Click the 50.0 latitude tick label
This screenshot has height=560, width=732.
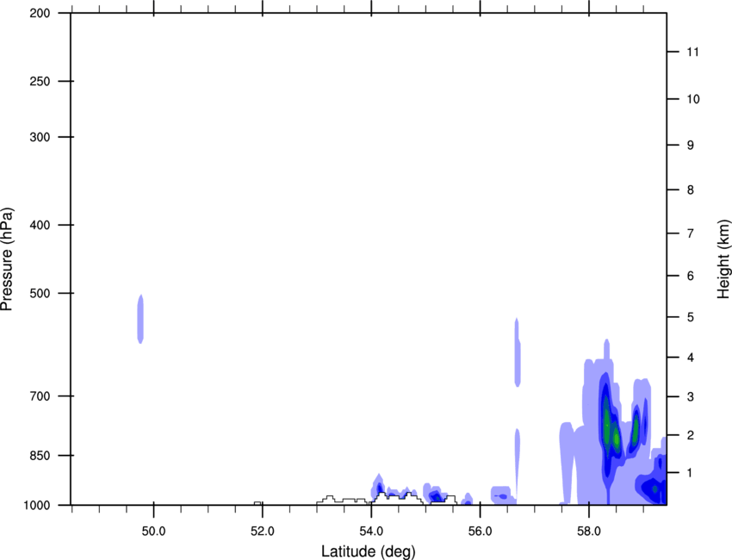(153, 531)
